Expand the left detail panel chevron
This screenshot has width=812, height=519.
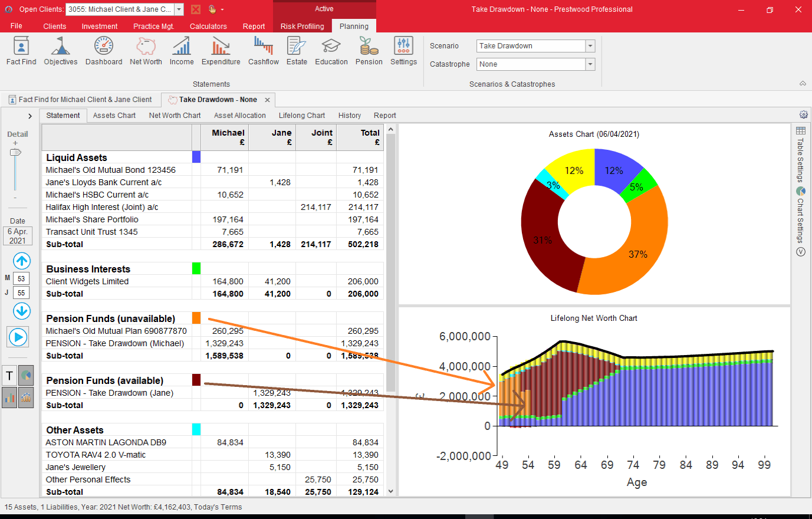(x=30, y=116)
